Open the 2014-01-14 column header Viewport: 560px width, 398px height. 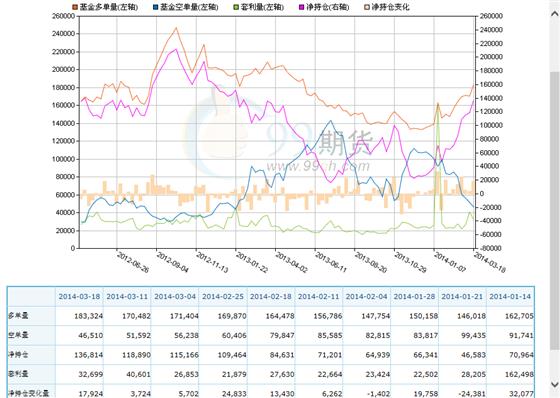510,297
